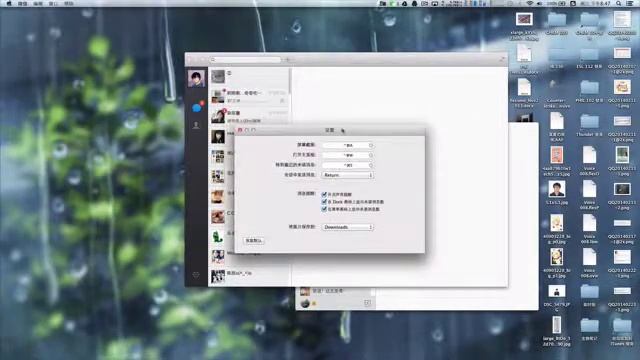Open the Apple menu

point(9,3)
